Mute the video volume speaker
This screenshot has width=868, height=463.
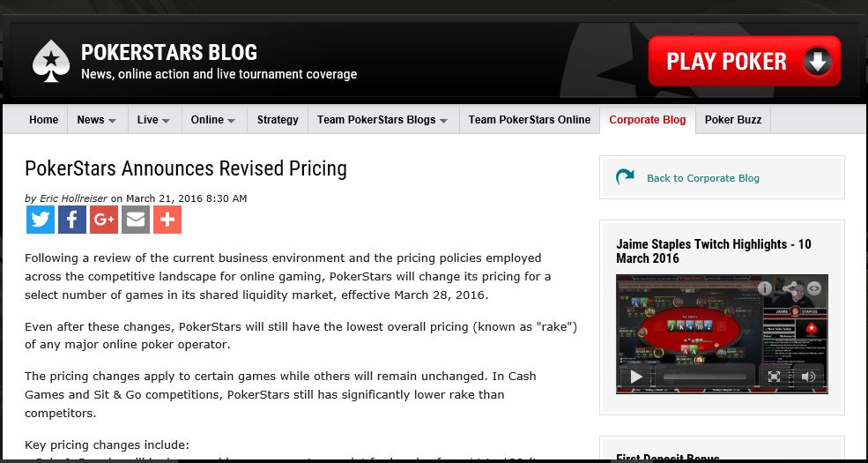[808, 377]
